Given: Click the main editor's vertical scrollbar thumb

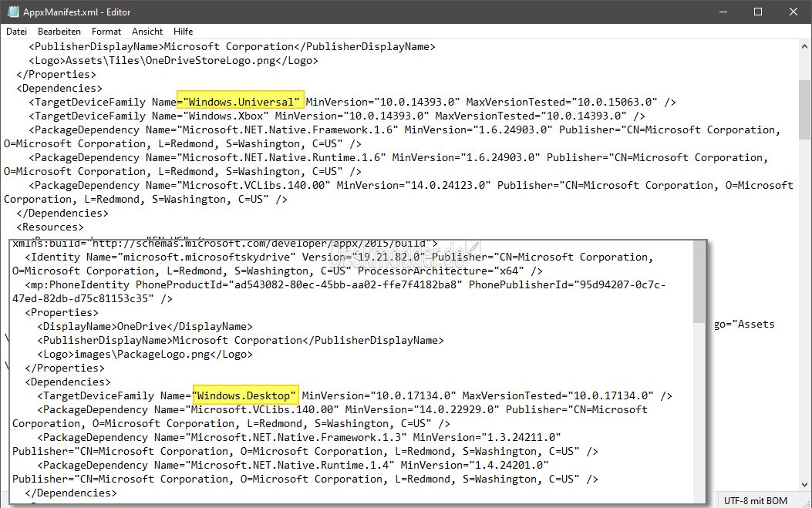Looking at the screenshot, I should 804,109.
